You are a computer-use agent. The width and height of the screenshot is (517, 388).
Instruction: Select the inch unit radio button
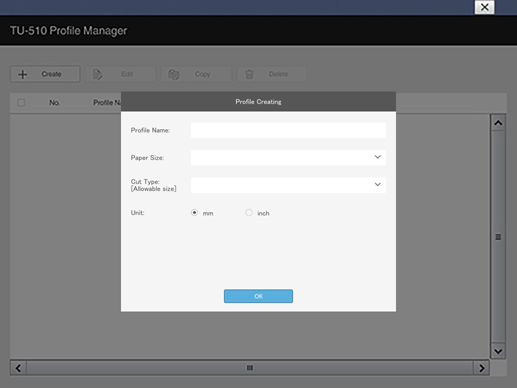click(249, 213)
